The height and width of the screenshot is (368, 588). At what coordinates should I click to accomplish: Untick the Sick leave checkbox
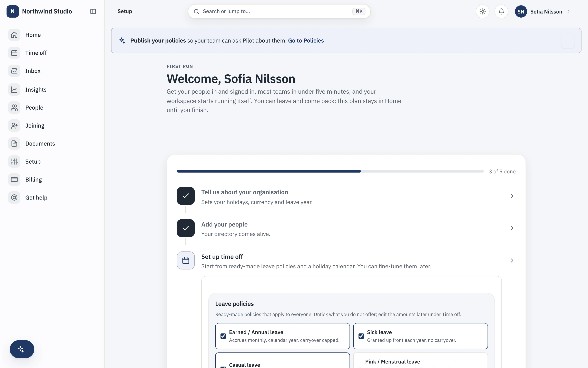(x=361, y=336)
